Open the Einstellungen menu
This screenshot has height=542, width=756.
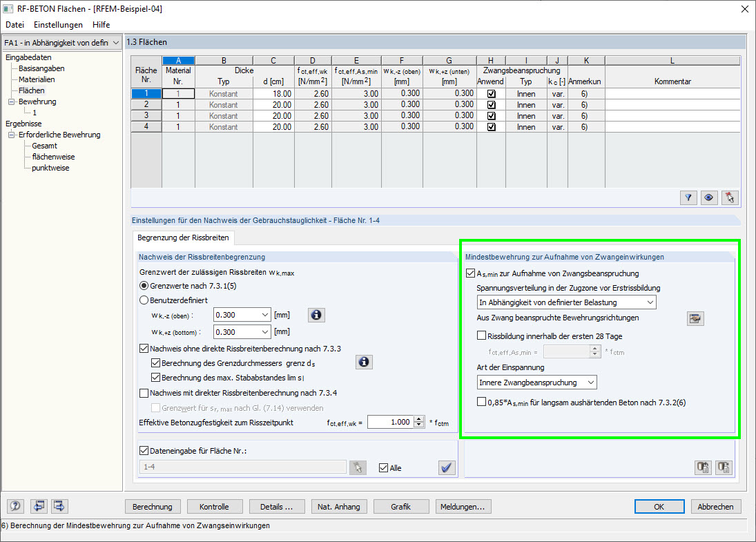[58, 24]
